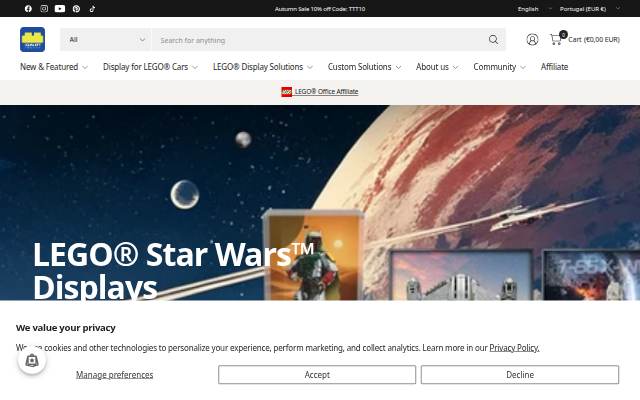Read the Privacy Policy link
Viewport: 640px width, 400px height.
pos(514,348)
